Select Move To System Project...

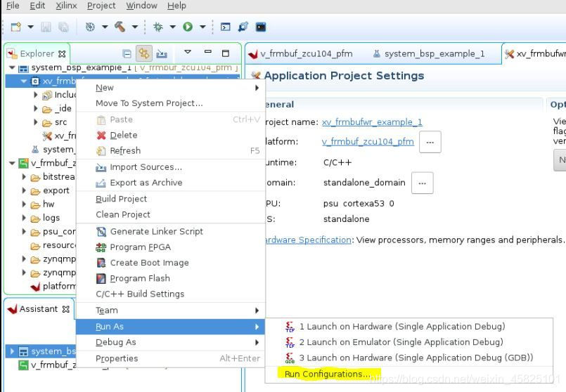pos(171,103)
